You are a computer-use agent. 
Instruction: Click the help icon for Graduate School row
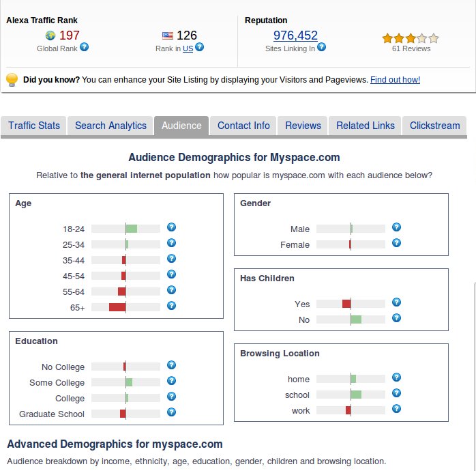click(x=171, y=412)
